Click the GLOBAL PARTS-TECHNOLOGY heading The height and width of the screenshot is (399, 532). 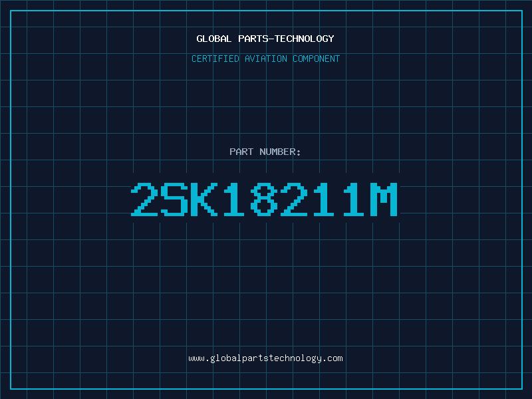point(265,39)
